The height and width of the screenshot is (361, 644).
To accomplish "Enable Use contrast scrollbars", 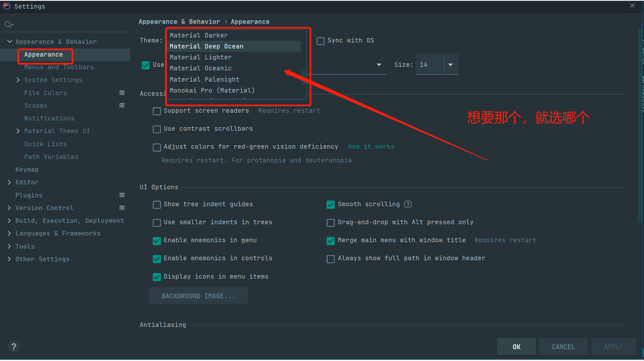I will (157, 129).
